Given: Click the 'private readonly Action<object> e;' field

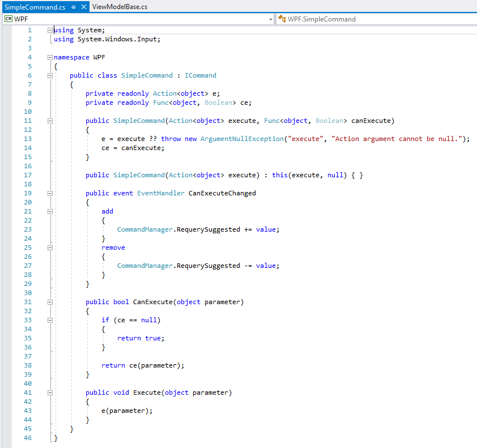Looking at the screenshot, I should point(153,93).
